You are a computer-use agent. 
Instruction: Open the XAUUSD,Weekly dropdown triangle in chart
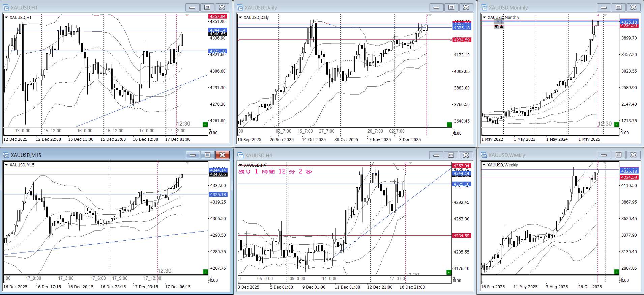tap(484, 165)
